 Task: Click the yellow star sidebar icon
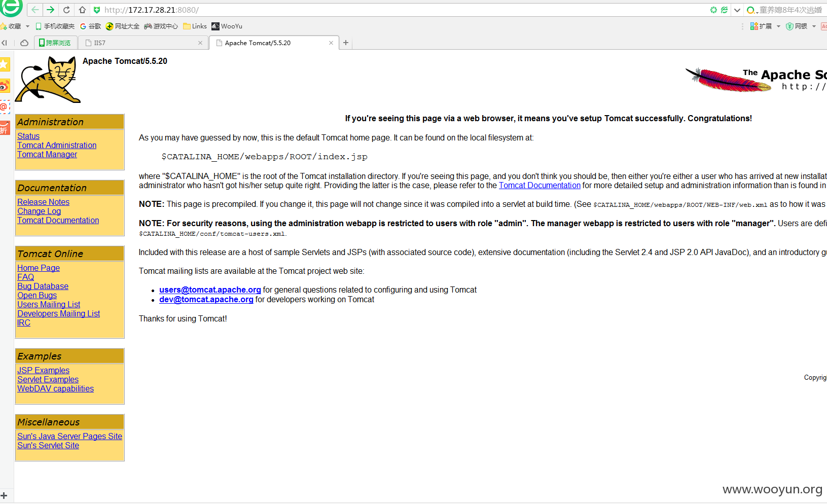5,64
